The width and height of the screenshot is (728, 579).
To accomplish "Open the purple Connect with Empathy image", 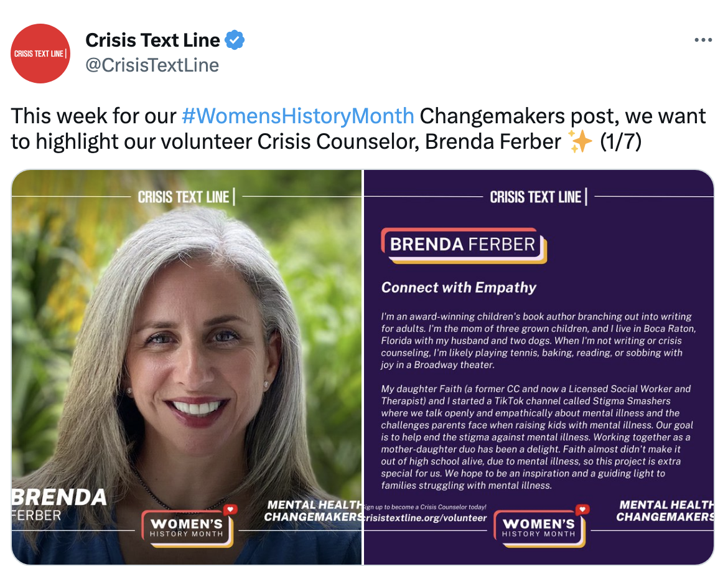I will (539, 367).
